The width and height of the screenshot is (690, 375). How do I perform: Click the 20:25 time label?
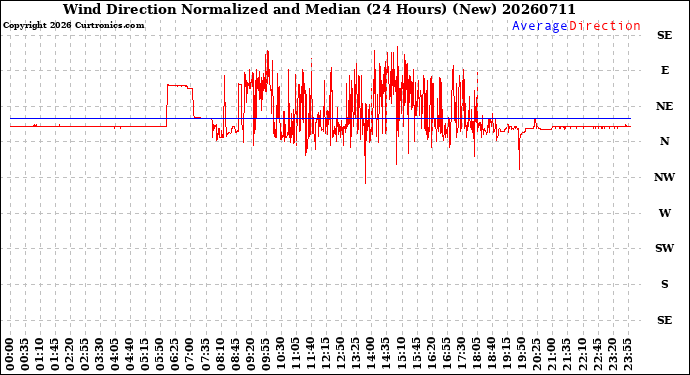(x=536, y=354)
